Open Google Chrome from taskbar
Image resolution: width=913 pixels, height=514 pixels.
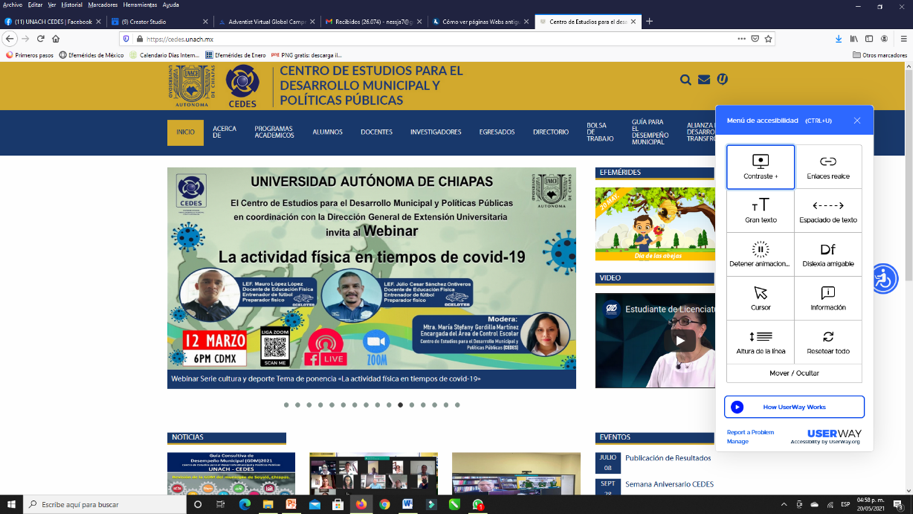point(384,504)
